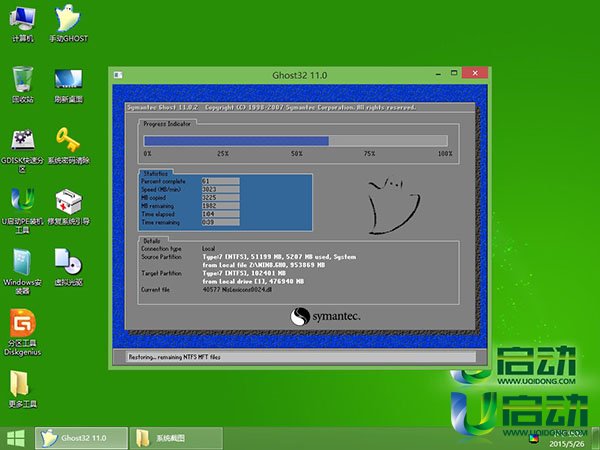The height and width of the screenshot is (450, 600).
Task: Open GDISK快速分区 desktop icon
Action: (23, 150)
